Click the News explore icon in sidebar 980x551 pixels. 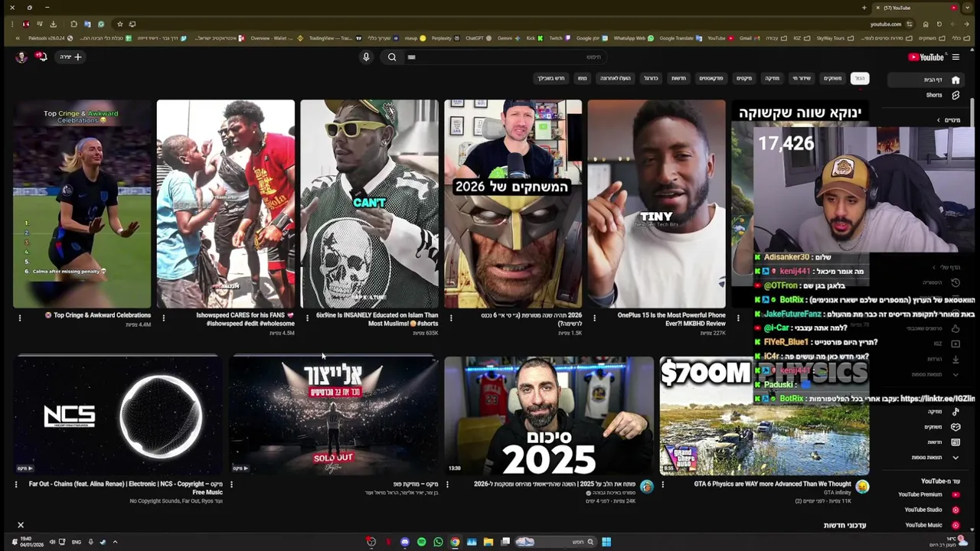coord(955,442)
